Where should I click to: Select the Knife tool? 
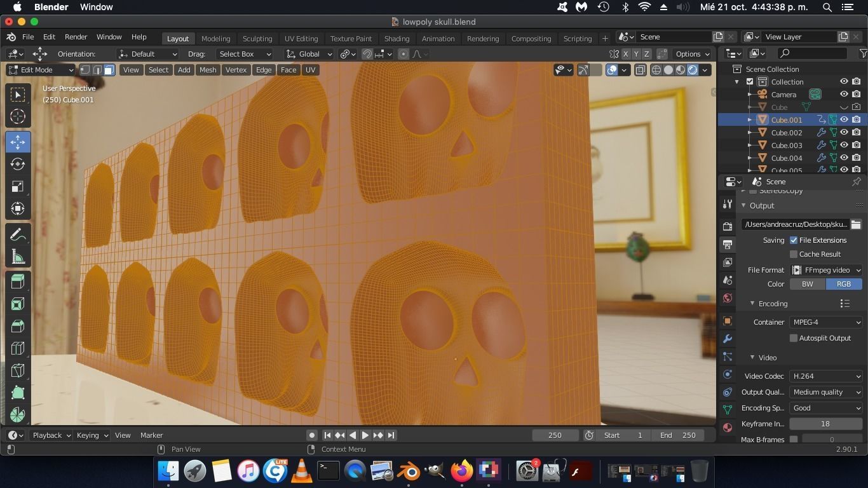(x=18, y=393)
